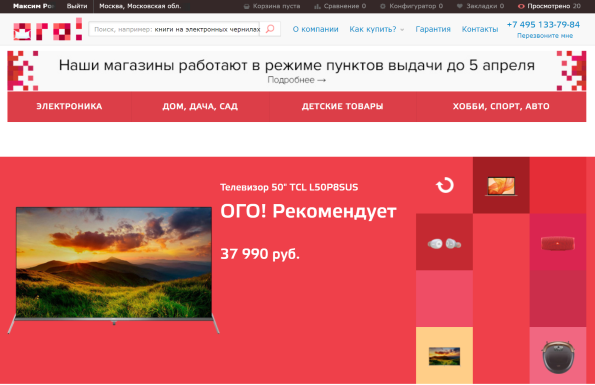Open the Сравнение comparison chart icon
This screenshot has height=385, width=595.
pyautogui.click(x=317, y=6)
